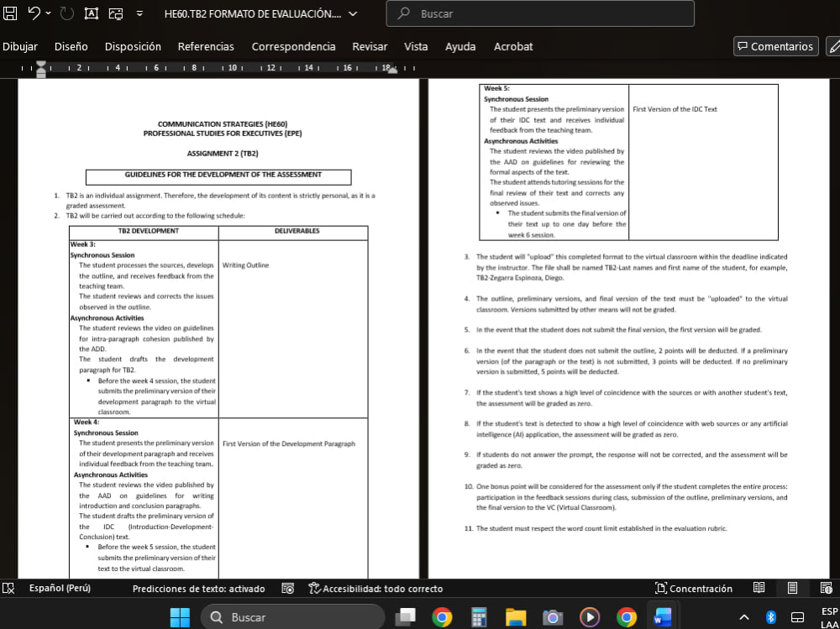Image resolution: width=840 pixels, height=629 pixels.
Task: Click the left indent marker on the ruler
Action: [40, 69]
